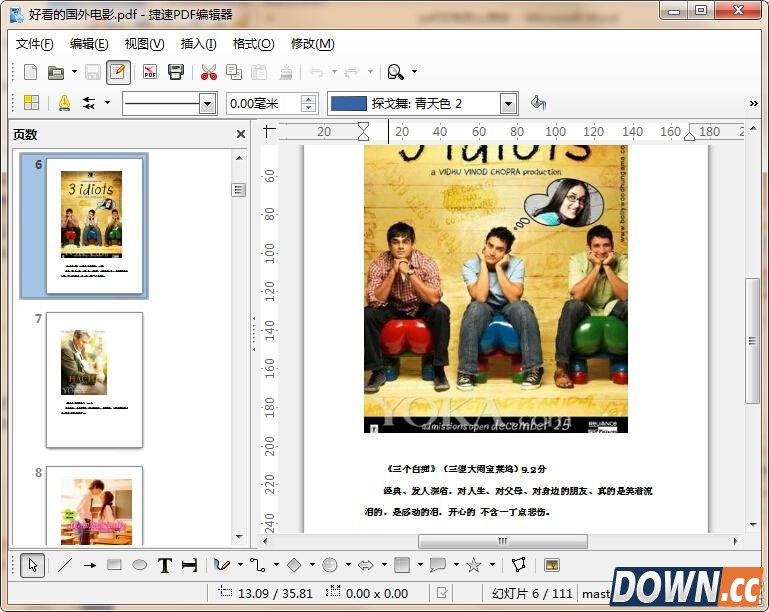
Task: Toggle the edit points tool
Action: click(518, 565)
